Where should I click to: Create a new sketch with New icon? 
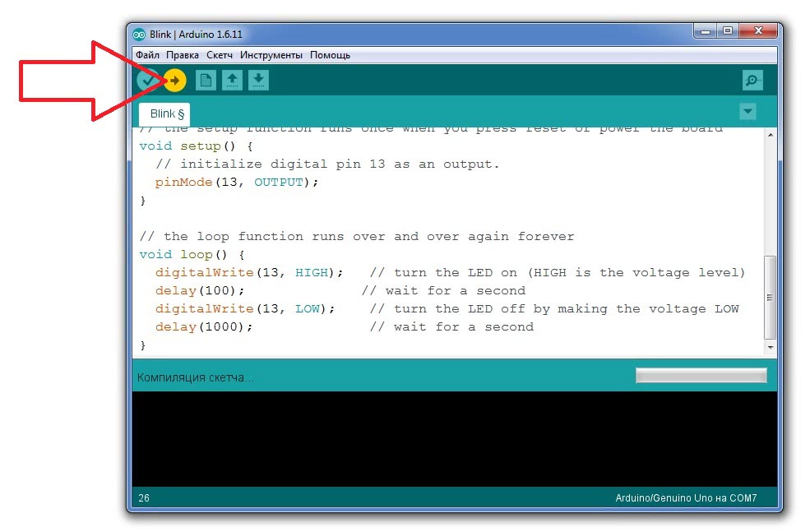[x=206, y=81]
